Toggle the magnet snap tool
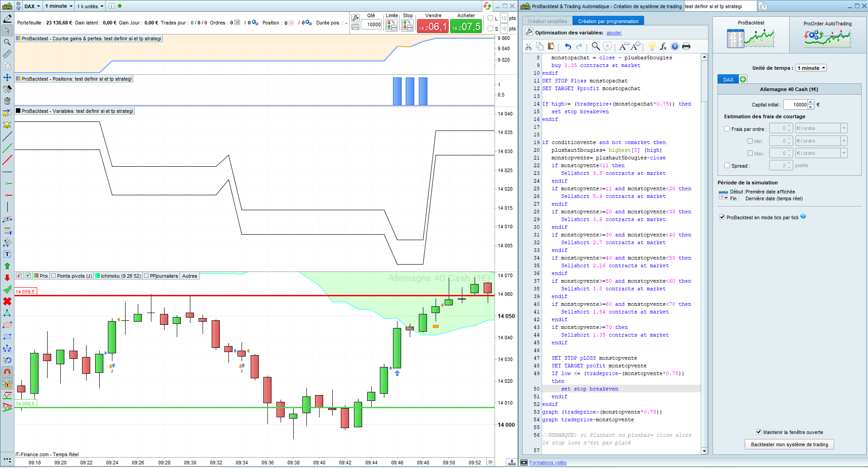This screenshot has height=468, width=868. point(7,372)
